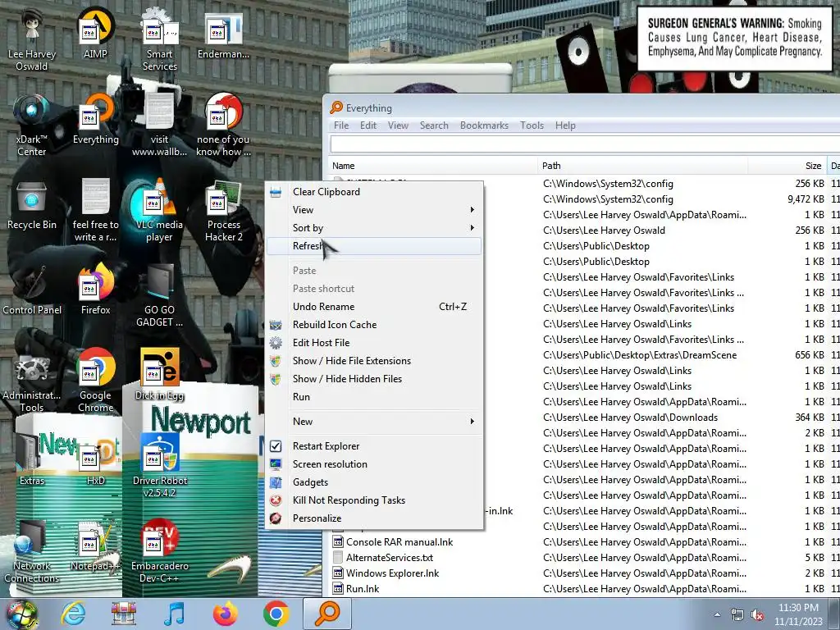Choose Run from the context menu
The width and height of the screenshot is (840, 630).
coord(373,397)
